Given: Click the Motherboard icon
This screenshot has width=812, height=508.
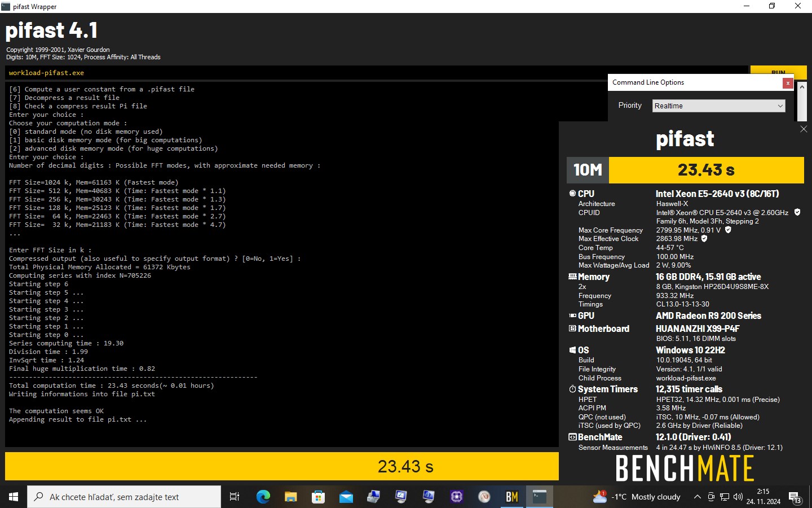Looking at the screenshot, I should pos(572,329).
